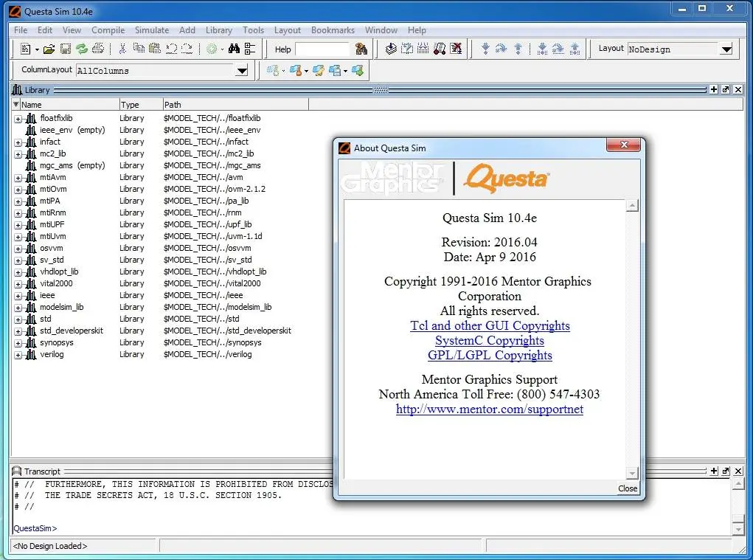The width and height of the screenshot is (753, 560).
Task: Open the Tools menu
Action: (x=253, y=30)
